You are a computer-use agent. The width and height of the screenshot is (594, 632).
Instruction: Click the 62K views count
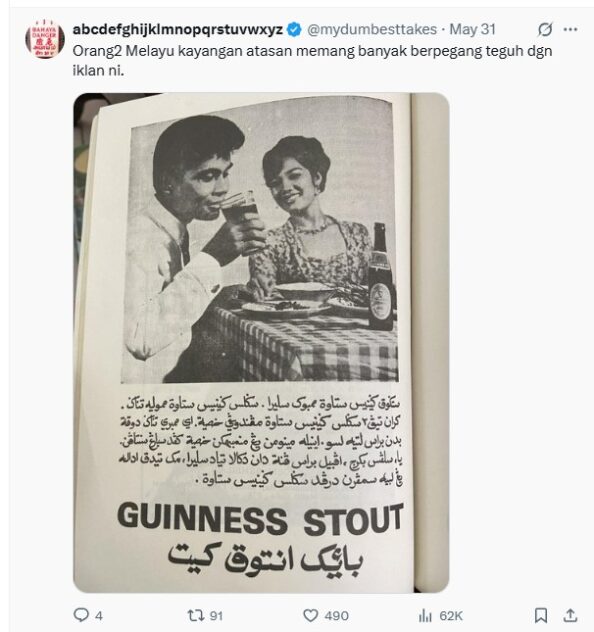tap(451, 616)
